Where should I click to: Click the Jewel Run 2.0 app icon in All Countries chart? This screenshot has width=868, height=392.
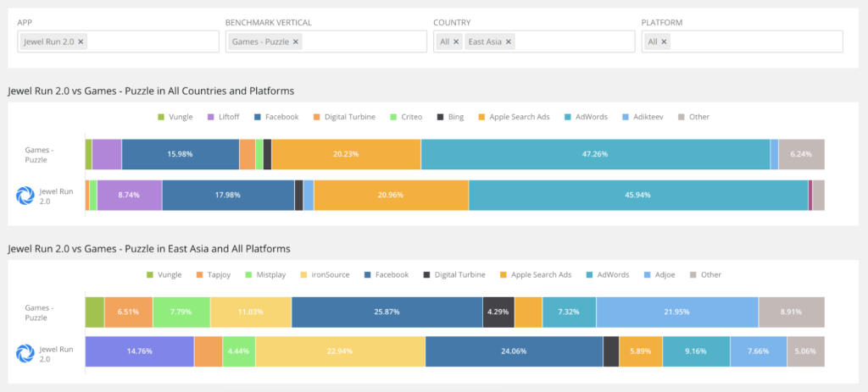pyautogui.click(x=25, y=196)
